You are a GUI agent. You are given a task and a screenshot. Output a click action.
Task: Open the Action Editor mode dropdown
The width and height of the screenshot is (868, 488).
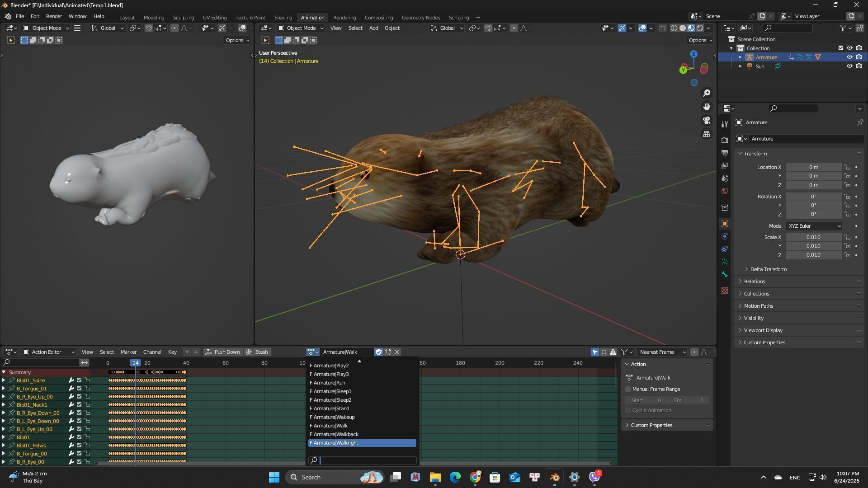pos(49,352)
